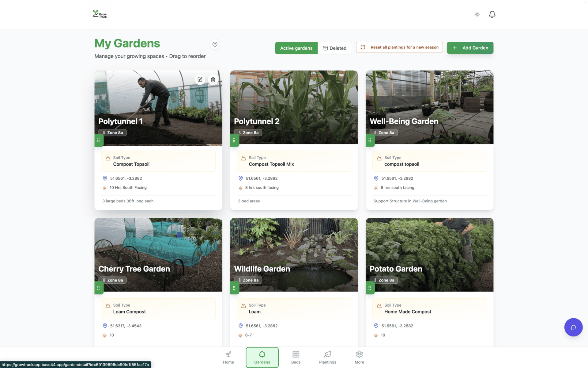Click the edit icon on Polytunnel 1
588x368 pixels.
[200, 80]
